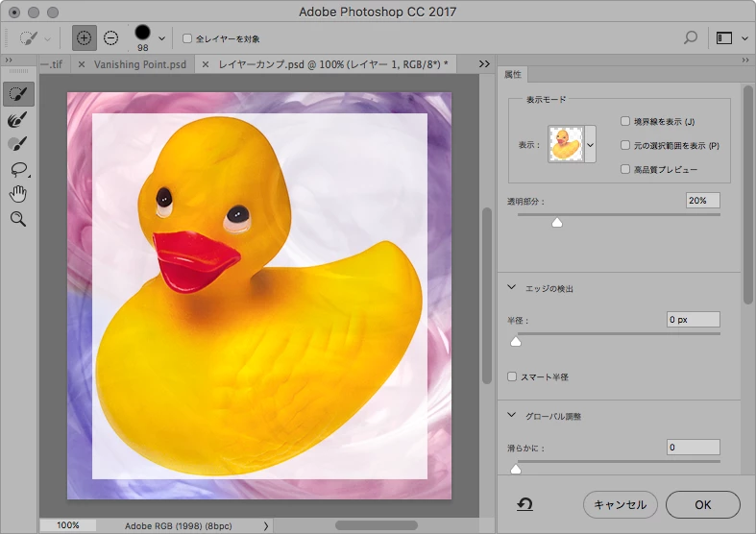Image resolution: width=756 pixels, height=534 pixels.
Task: Click the 表示モード group label
Action: tap(546, 99)
